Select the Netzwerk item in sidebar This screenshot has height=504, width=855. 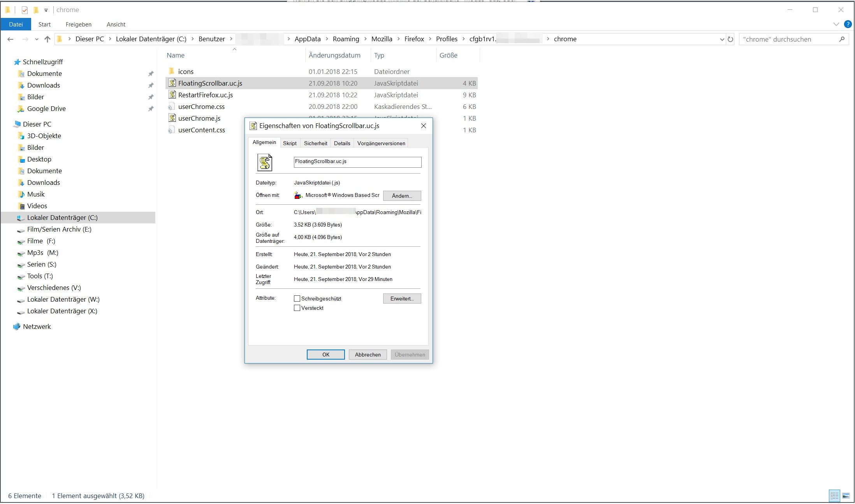pyautogui.click(x=37, y=327)
